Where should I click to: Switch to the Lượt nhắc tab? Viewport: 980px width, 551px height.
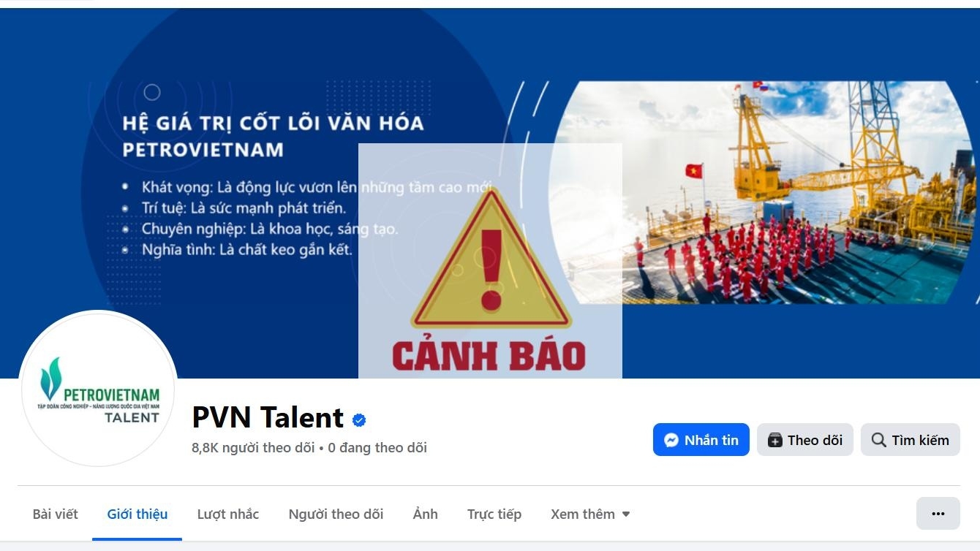pos(228,514)
